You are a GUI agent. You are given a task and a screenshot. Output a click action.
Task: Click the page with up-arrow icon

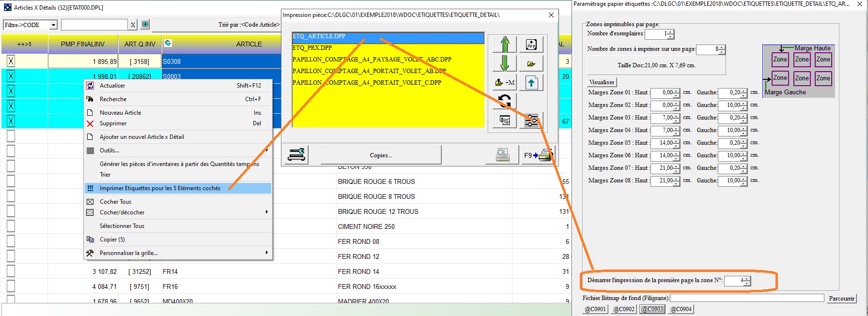(531, 82)
